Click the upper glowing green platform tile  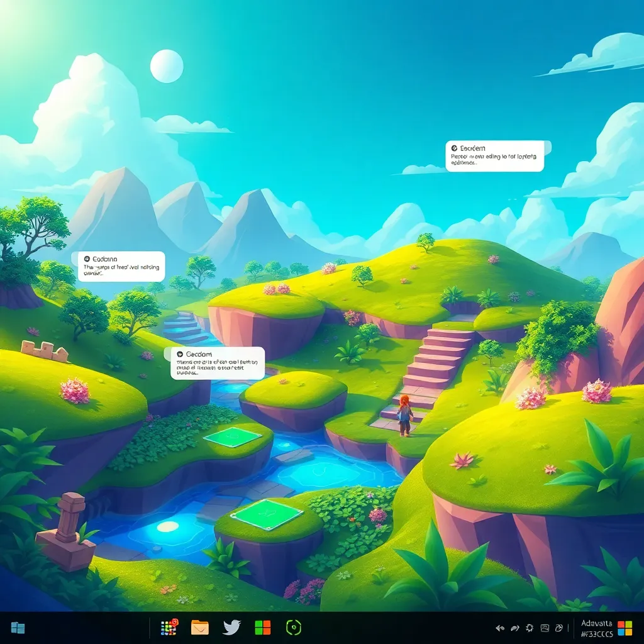pos(233,436)
